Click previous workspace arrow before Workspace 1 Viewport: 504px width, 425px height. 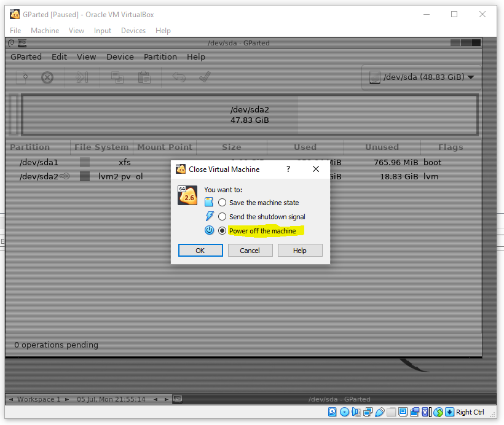point(11,399)
